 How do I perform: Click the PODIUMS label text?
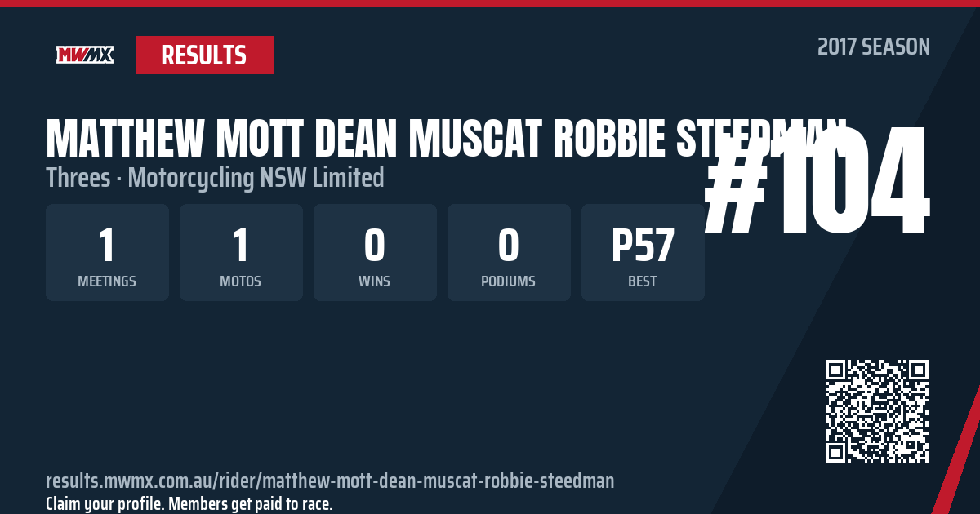point(509,281)
